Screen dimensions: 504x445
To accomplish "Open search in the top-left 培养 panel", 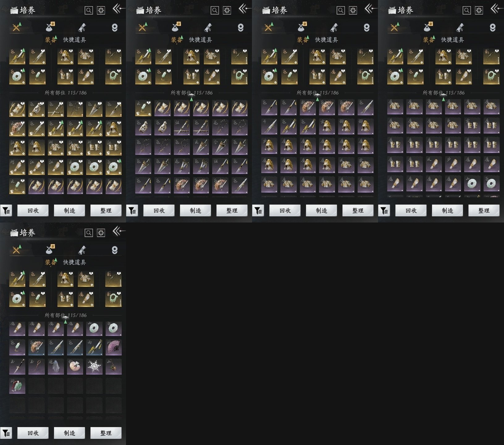I will (x=89, y=11).
